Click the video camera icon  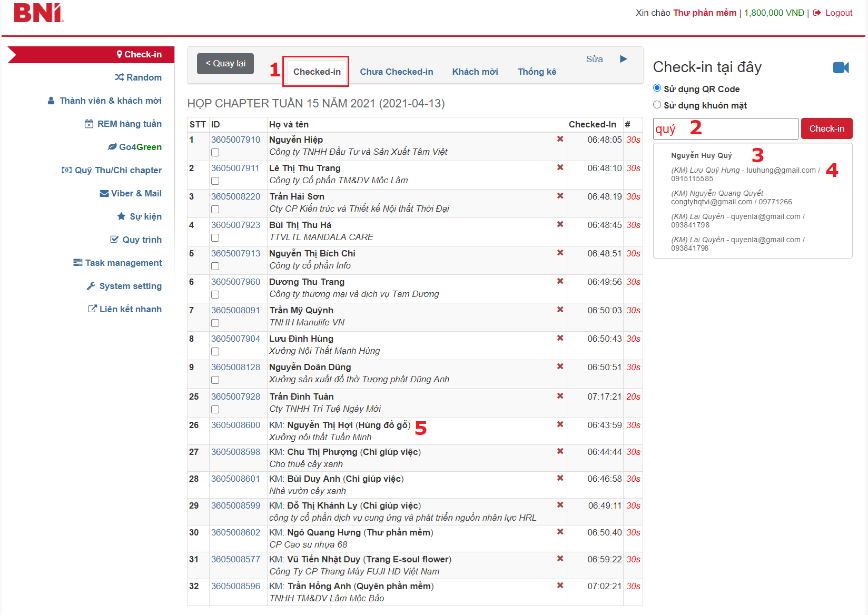click(841, 67)
